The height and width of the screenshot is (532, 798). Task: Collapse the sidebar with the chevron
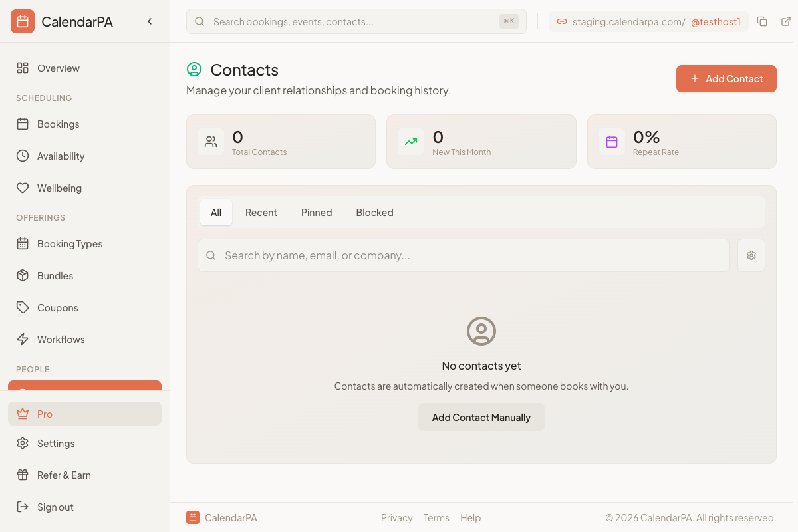coord(150,21)
